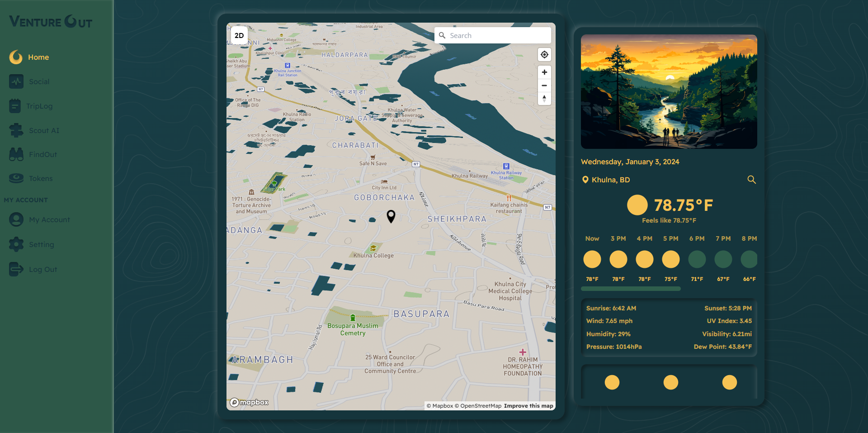Locate me with the geolocate button
The width and height of the screenshot is (868, 433).
point(544,54)
